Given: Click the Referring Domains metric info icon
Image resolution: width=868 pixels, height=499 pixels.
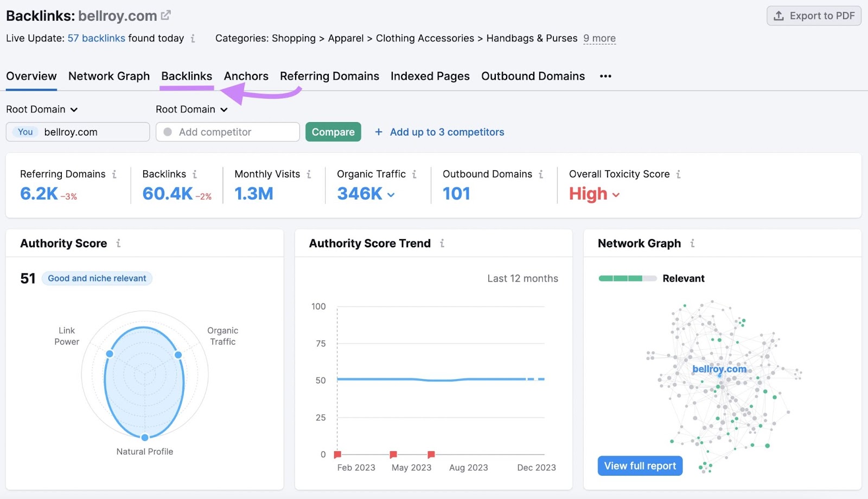Looking at the screenshot, I should pyautogui.click(x=115, y=174).
